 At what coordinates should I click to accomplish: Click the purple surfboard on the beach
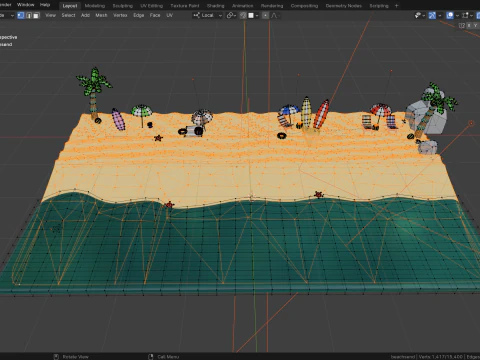pyautogui.click(x=118, y=119)
